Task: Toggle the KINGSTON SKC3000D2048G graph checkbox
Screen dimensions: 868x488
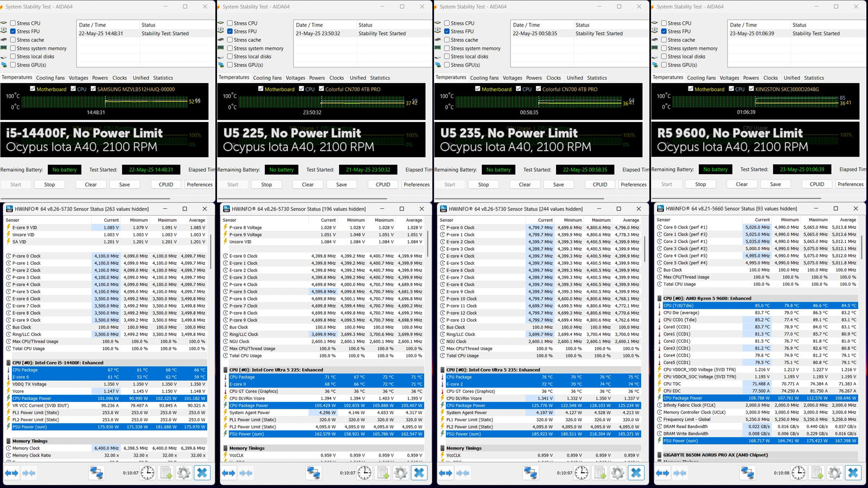Action: point(751,89)
